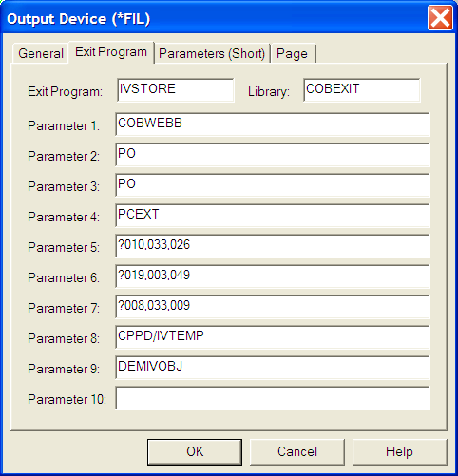Click the Cancel button

(x=297, y=452)
